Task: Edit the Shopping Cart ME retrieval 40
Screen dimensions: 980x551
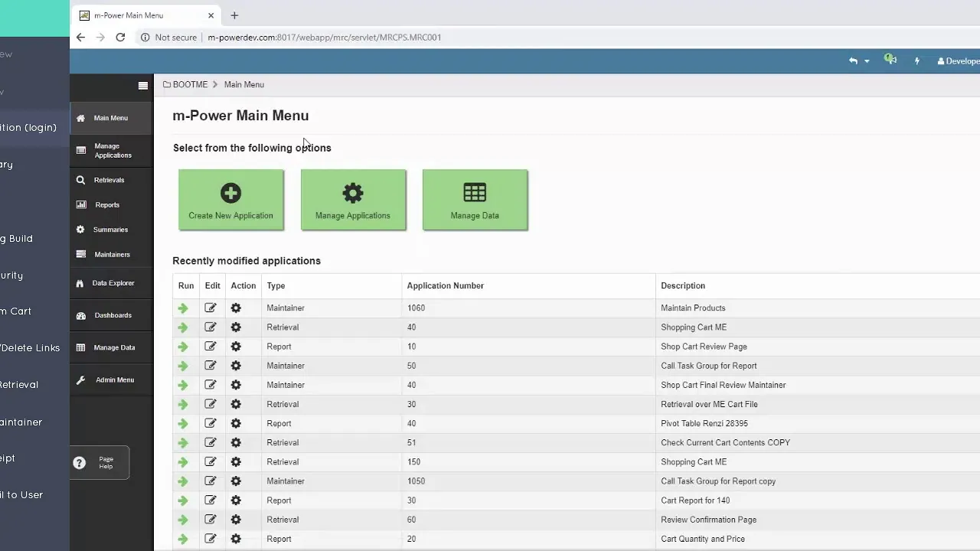Action: pyautogui.click(x=211, y=328)
